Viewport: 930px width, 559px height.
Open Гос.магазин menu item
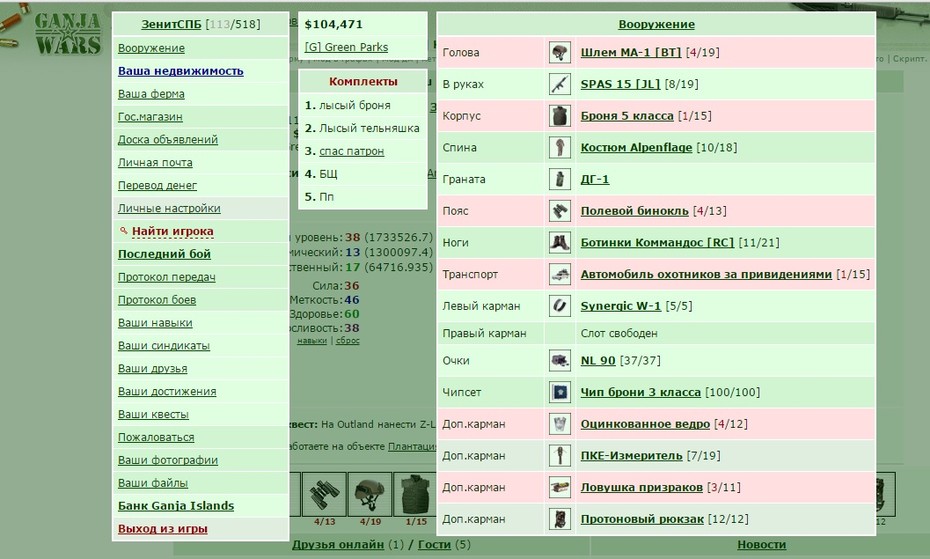pos(150,117)
